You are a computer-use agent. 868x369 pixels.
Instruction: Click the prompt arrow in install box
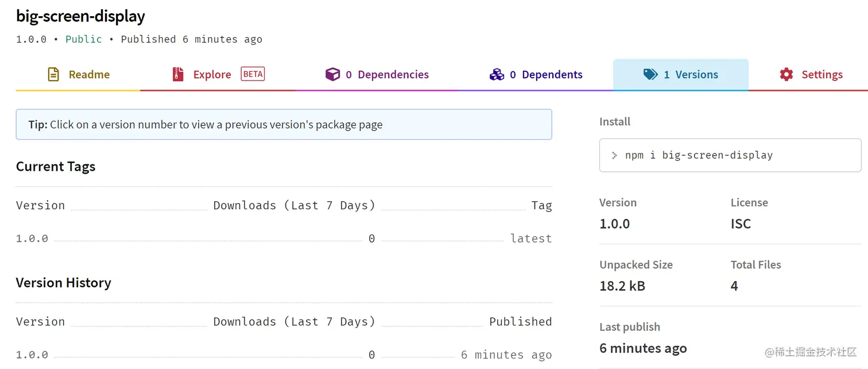[x=614, y=155]
